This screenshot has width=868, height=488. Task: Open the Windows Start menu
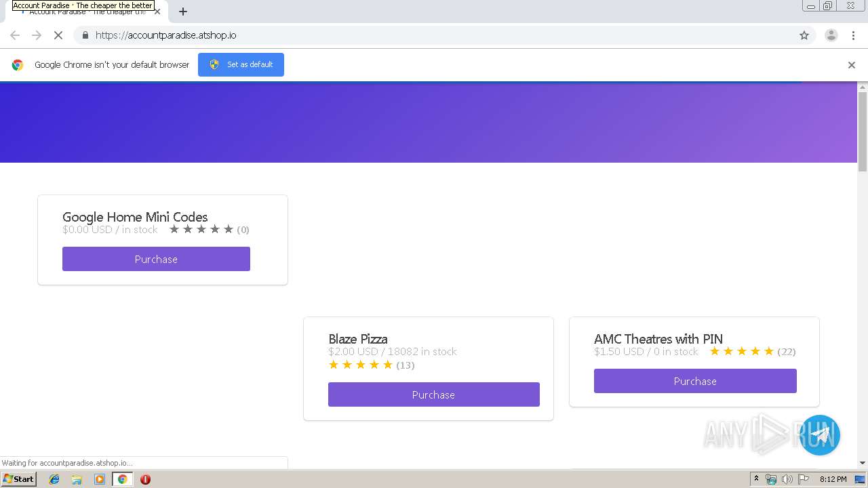tap(18, 479)
